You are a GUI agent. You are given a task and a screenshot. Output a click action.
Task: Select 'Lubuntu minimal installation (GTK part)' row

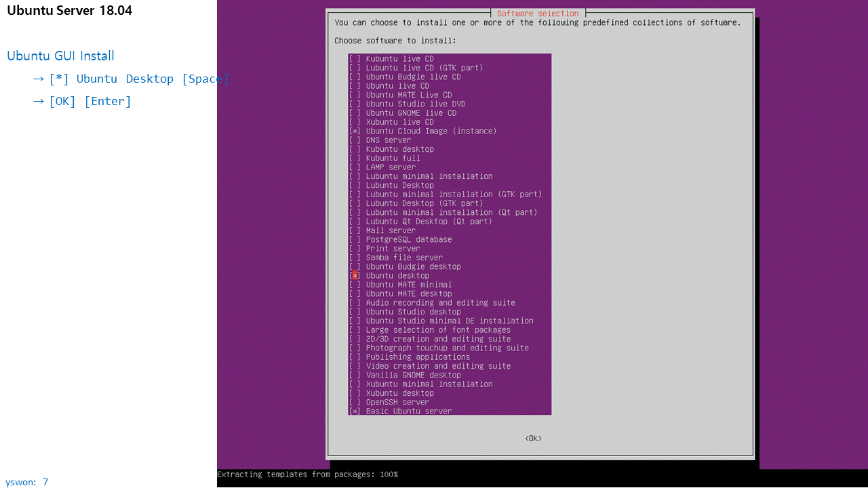pyautogui.click(x=450, y=195)
